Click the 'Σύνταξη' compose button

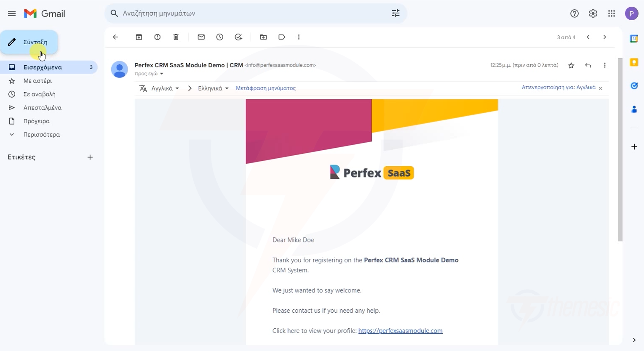pos(29,42)
